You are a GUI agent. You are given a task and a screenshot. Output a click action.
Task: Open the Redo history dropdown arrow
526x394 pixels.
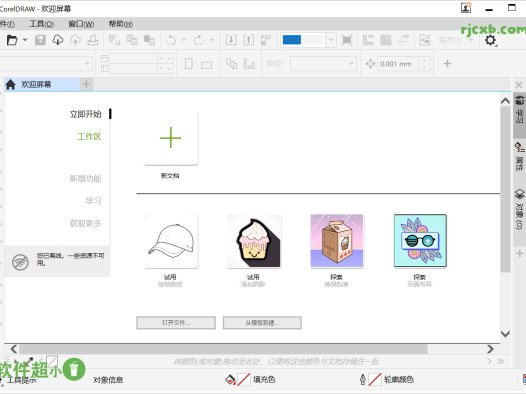[212, 40]
